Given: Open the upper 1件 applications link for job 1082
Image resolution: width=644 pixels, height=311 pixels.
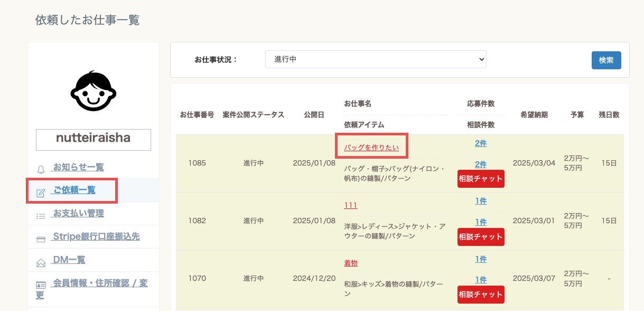Looking at the screenshot, I should point(481,201).
